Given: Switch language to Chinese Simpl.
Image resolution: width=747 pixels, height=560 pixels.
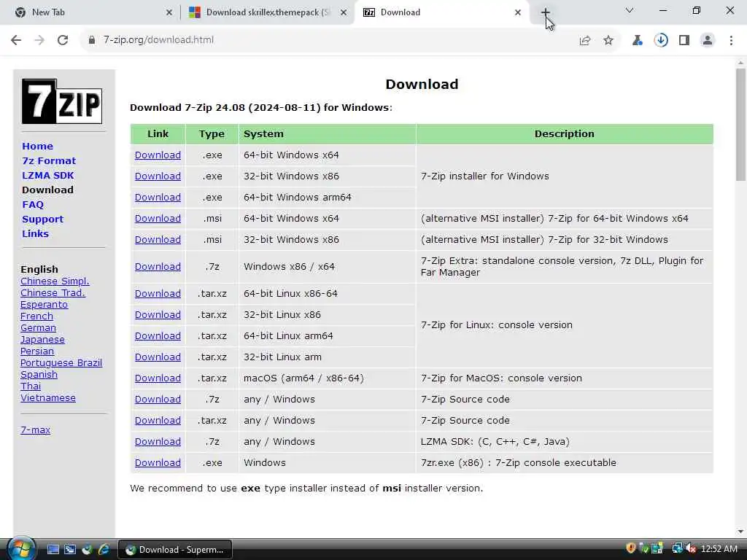Looking at the screenshot, I should 55,281.
